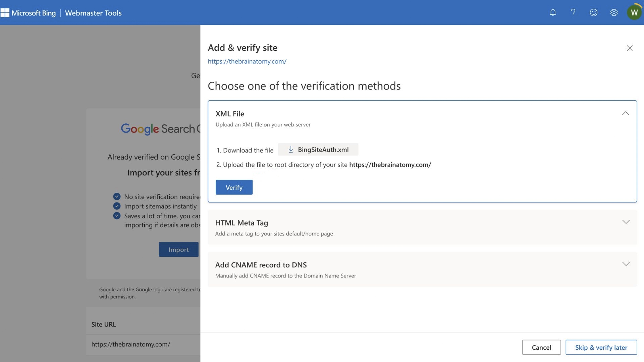This screenshot has width=644, height=362.
Task: Click the BingSiteAuth.xml file name
Action: tap(323, 149)
